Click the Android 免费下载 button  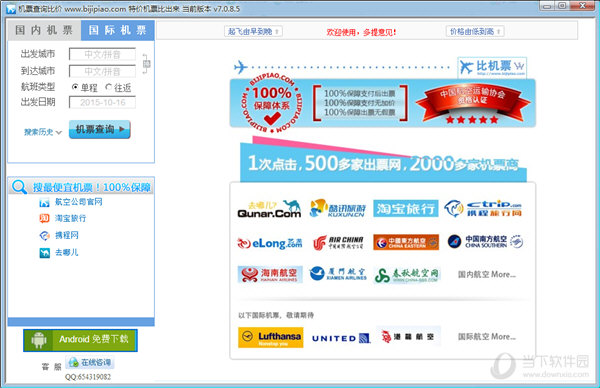point(80,340)
